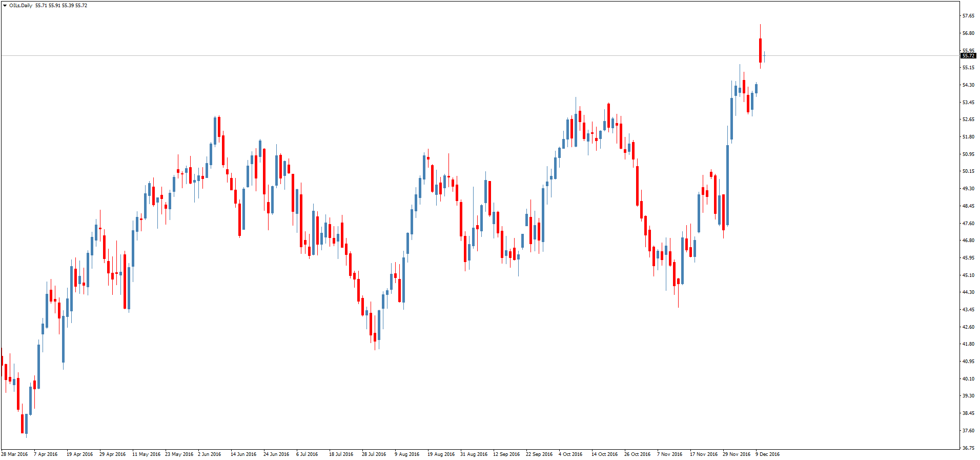Click the 56.80 price axis label
980x460 pixels.
[968, 33]
